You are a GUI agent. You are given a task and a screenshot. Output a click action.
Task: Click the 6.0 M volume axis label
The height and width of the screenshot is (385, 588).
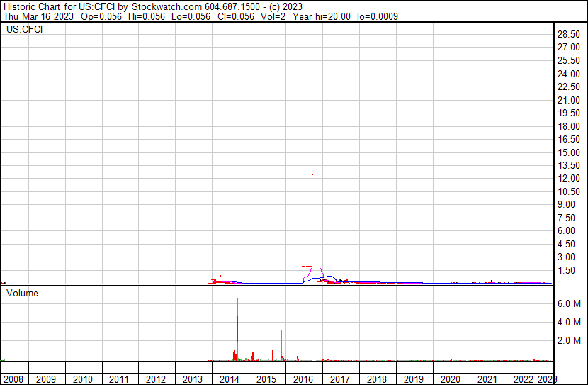pyautogui.click(x=569, y=303)
